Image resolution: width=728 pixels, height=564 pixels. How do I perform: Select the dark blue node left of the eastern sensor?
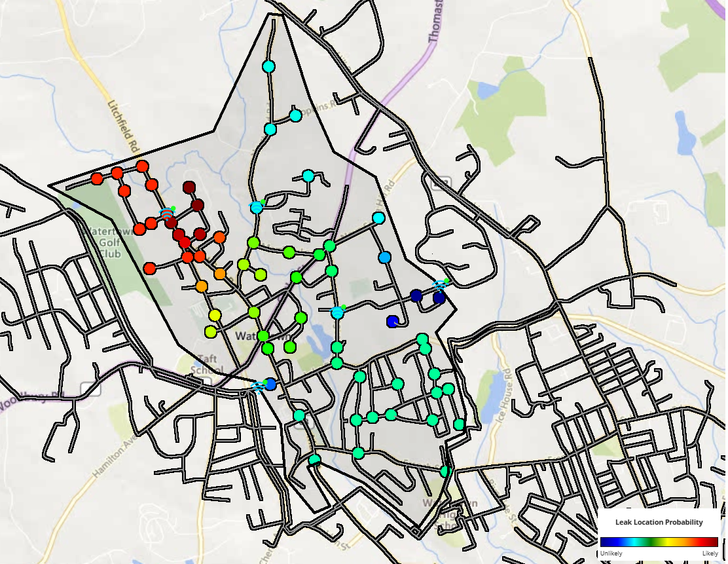416,295
